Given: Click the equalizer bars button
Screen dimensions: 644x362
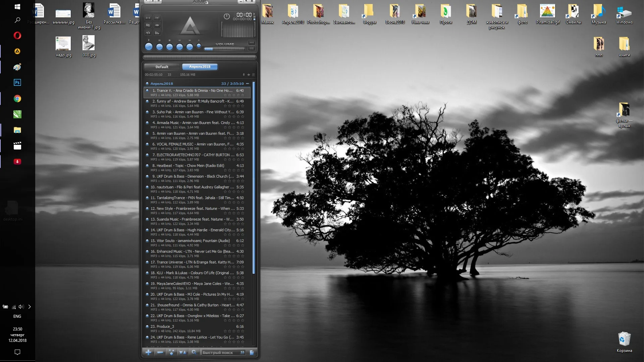Looking at the screenshot, I should click(x=157, y=33).
